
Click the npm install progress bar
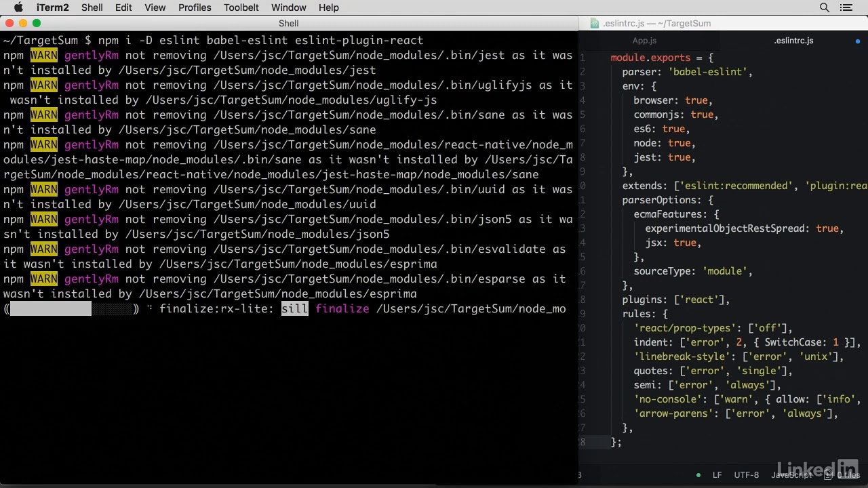(71, 309)
